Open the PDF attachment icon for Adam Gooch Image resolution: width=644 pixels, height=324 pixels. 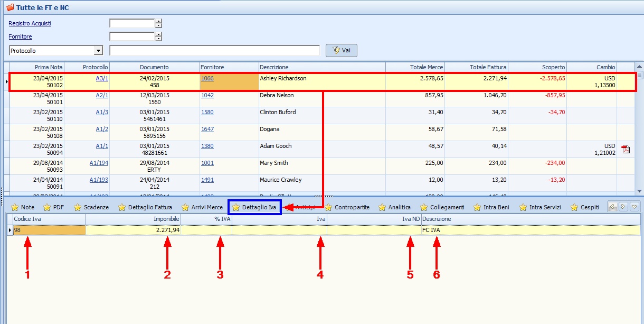[x=626, y=149]
